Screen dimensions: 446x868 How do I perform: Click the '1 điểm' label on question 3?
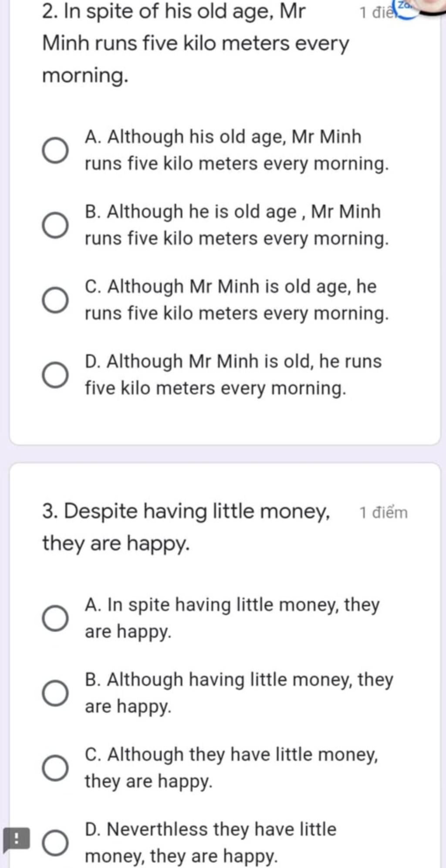(383, 513)
